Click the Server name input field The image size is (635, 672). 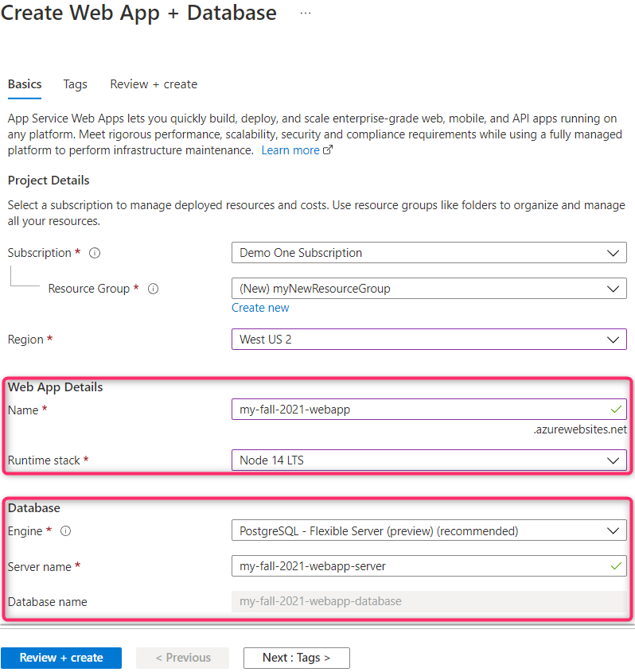tap(429, 566)
